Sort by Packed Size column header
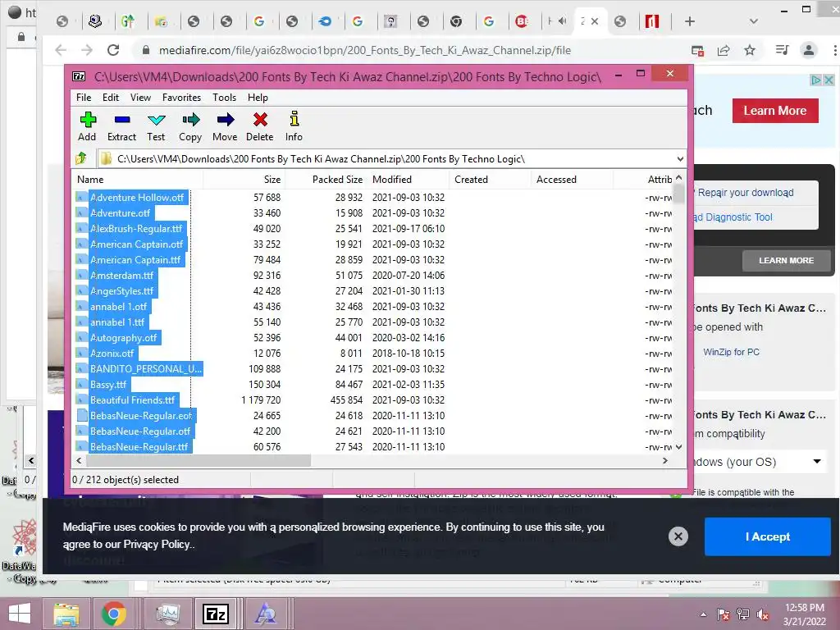The height and width of the screenshot is (630, 840). click(326, 180)
